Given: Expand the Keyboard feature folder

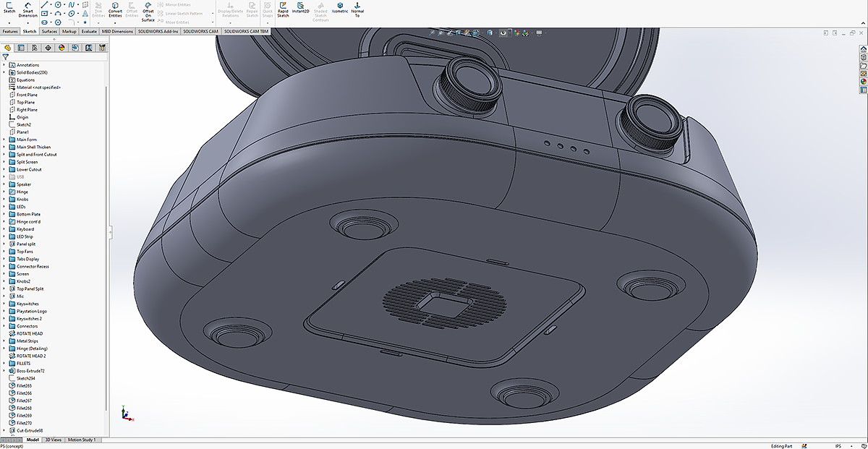Looking at the screenshot, I should (x=4, y=229).
